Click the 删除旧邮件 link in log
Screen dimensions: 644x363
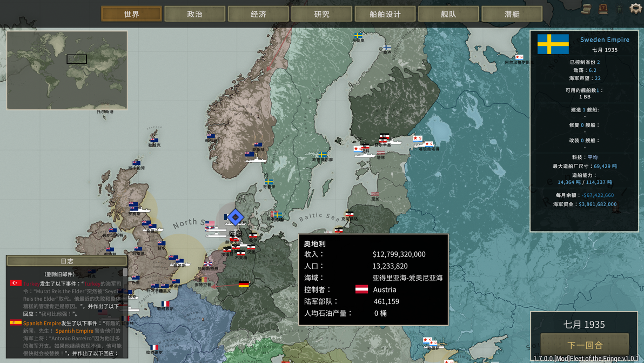59,274
